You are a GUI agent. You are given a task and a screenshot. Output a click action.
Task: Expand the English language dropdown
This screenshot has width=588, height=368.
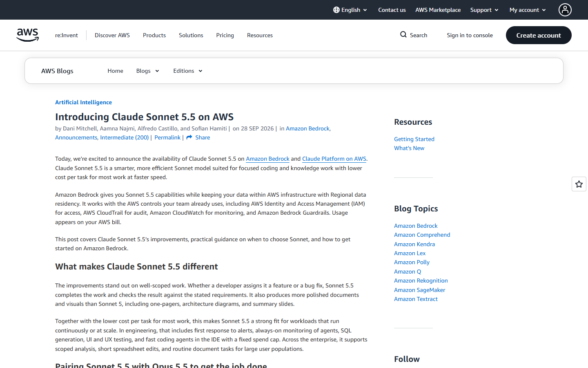350,10
